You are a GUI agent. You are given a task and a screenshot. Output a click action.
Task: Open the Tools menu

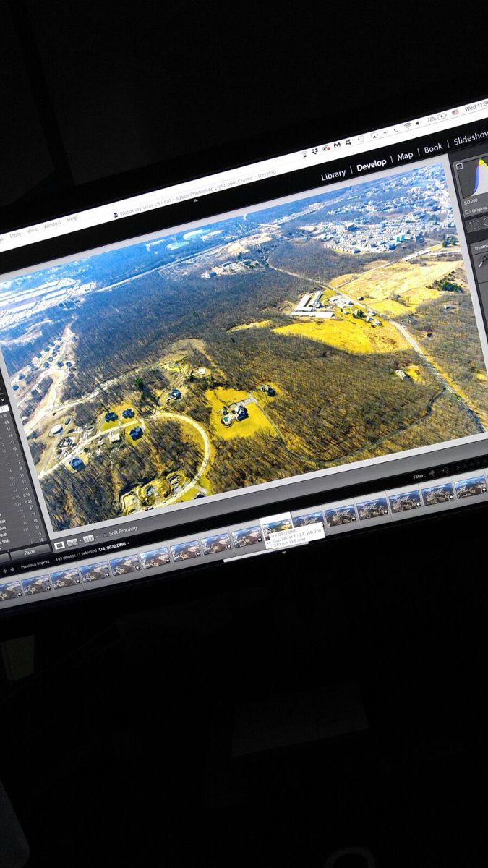(x=15, y=235)
